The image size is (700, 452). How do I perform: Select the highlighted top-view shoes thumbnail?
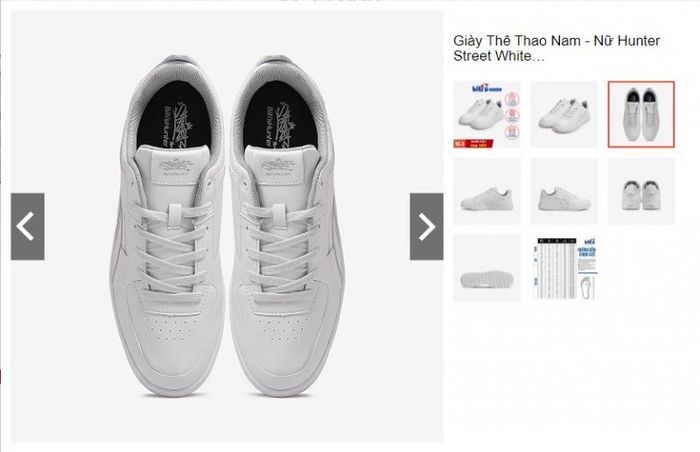[641, 114]
